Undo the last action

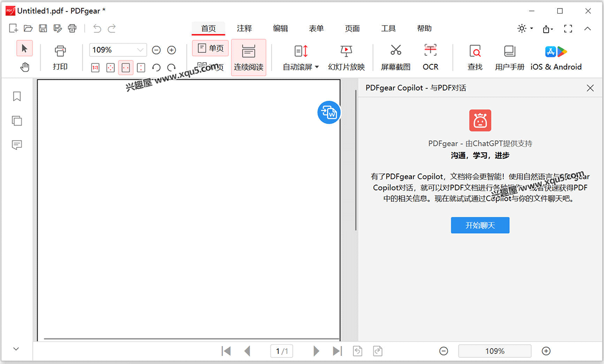click(97, 29)
